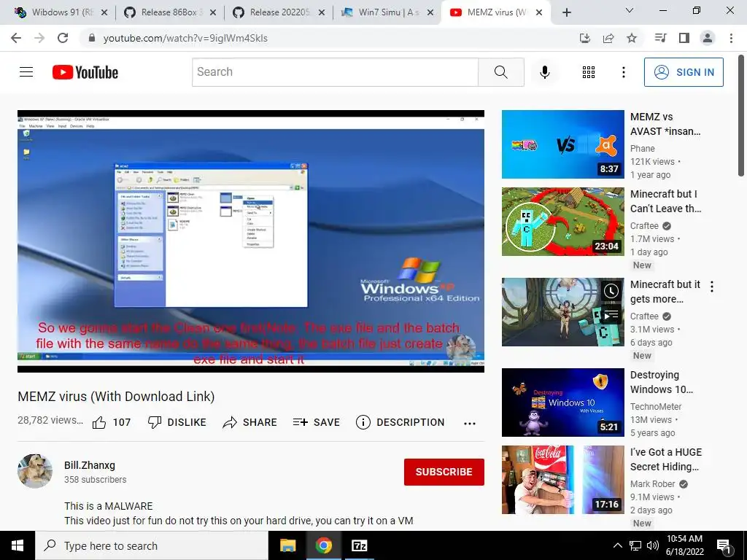Click the Phane channel name
This screenshot has height=560, width=747.
643,149
